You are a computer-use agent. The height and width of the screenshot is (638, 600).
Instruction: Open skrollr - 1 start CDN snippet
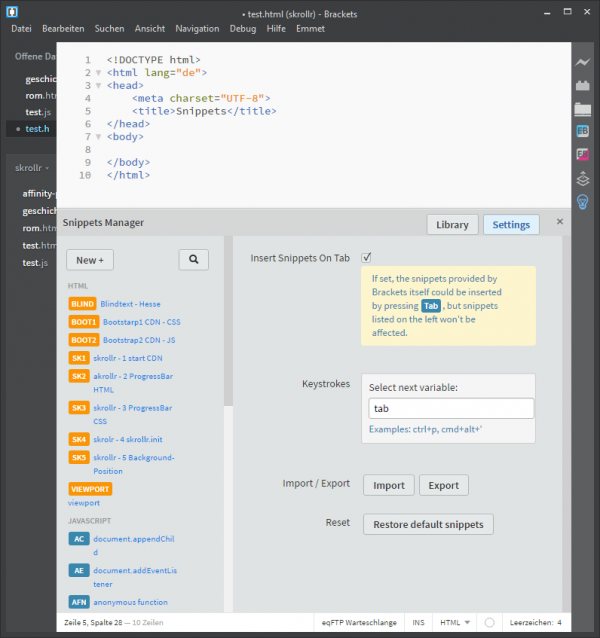click(x=128, y=358)
